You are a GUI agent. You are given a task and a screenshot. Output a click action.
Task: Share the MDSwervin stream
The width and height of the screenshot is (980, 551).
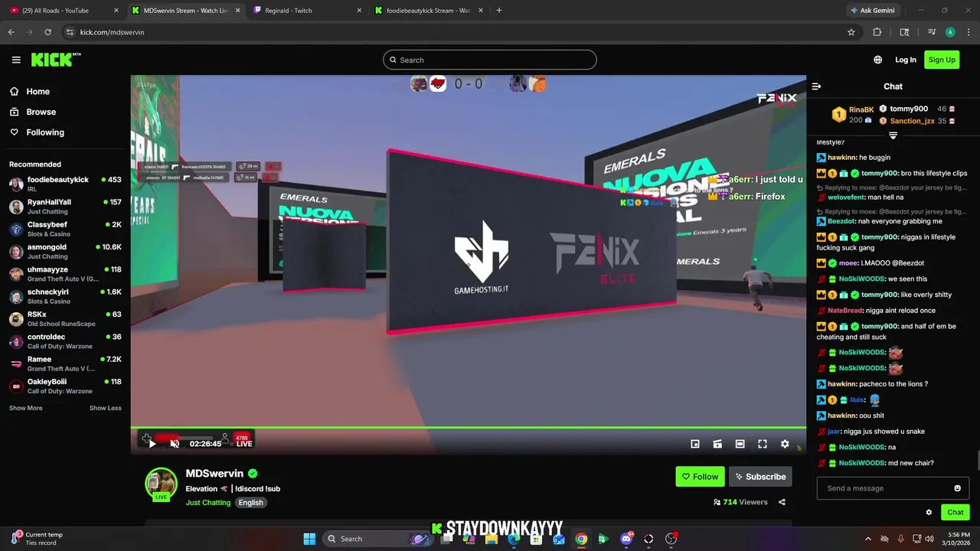click(782, 502)
